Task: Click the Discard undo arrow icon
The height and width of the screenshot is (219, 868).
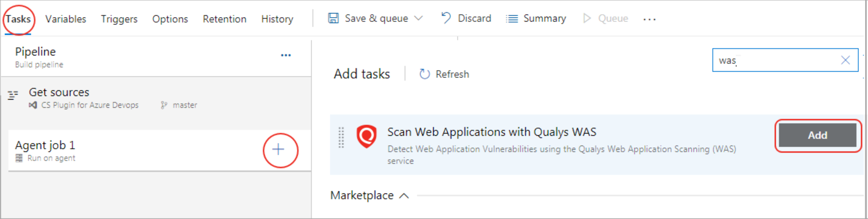Action: [446, 18]
